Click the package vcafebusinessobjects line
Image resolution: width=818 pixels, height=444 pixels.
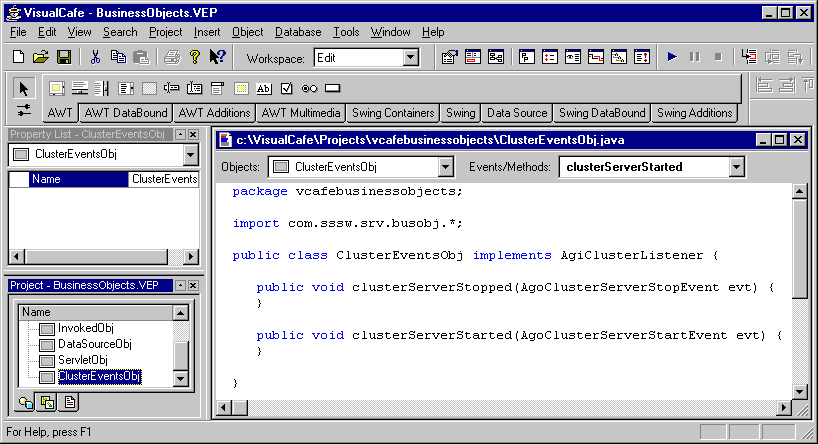click(347, 191)
